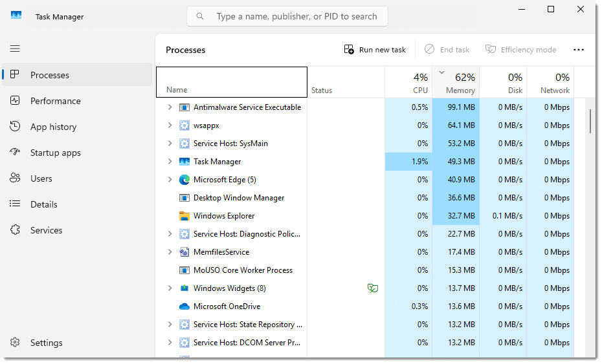Click the Details list icon
Image resolution: width=602 pixels, height=364 pixels.
pyautogui.click(x=15, y=204)
